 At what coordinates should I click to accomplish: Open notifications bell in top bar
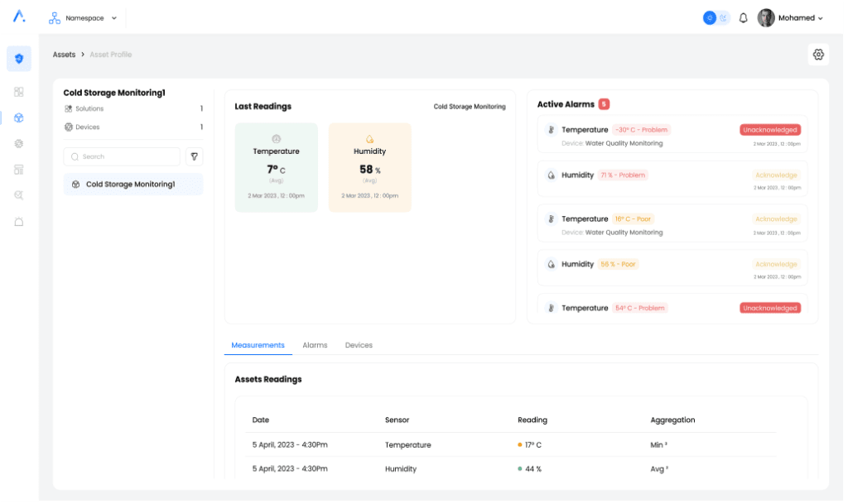(743, 18)
